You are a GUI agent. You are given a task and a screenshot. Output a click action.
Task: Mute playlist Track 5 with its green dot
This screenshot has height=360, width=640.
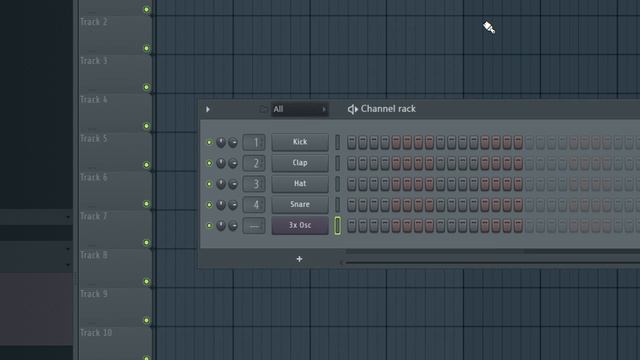pyautogui.click(x=147, y=164)
